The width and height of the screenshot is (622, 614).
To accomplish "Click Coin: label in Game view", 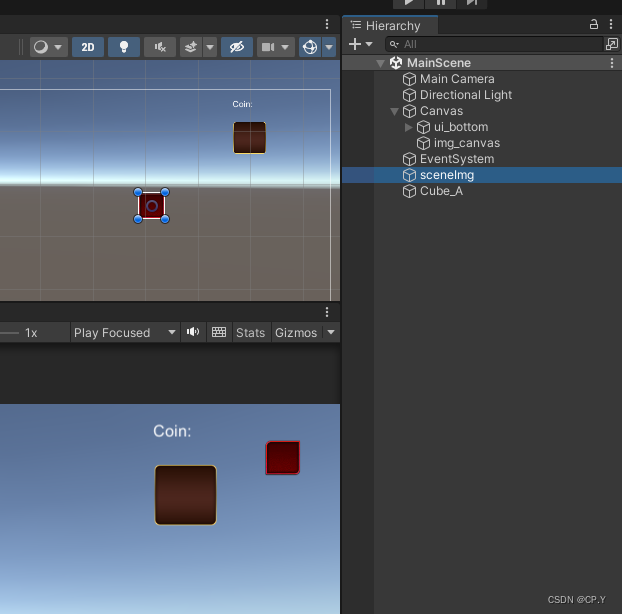I will tap(172, 431).
